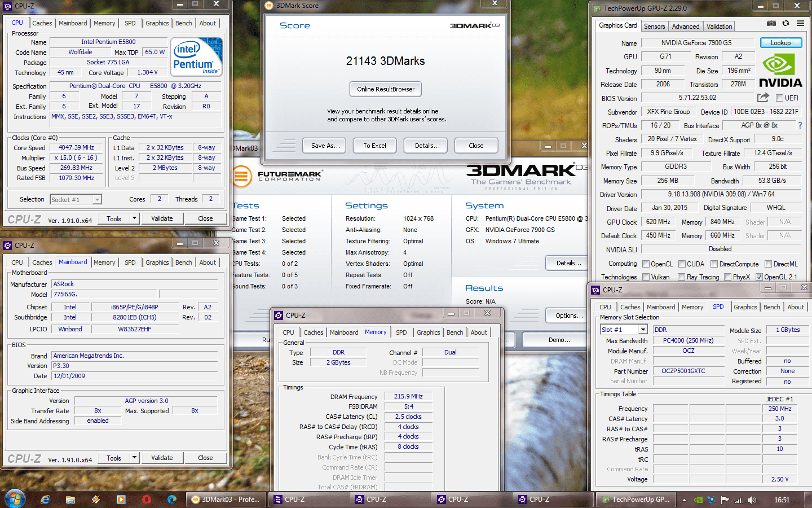
Task: Open Windows Explorer folder icon on taskbar
Action: 70,500
